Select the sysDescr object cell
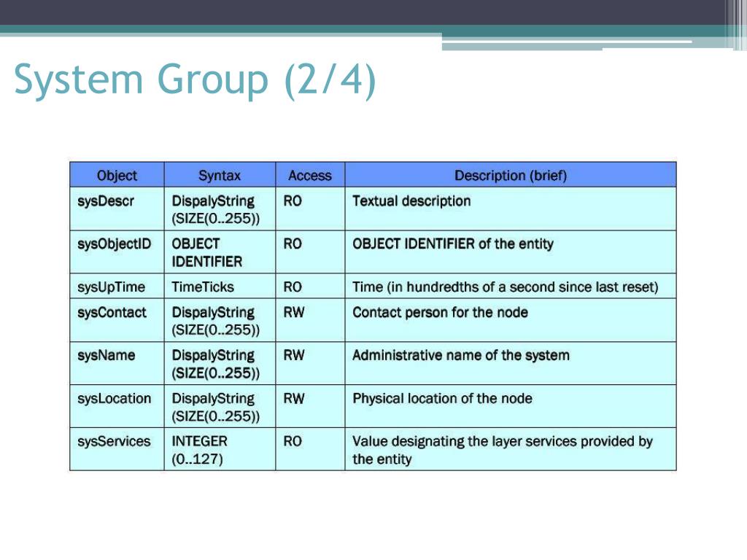Viewport: 747px width, 560px height. click(x=117, y=209)
